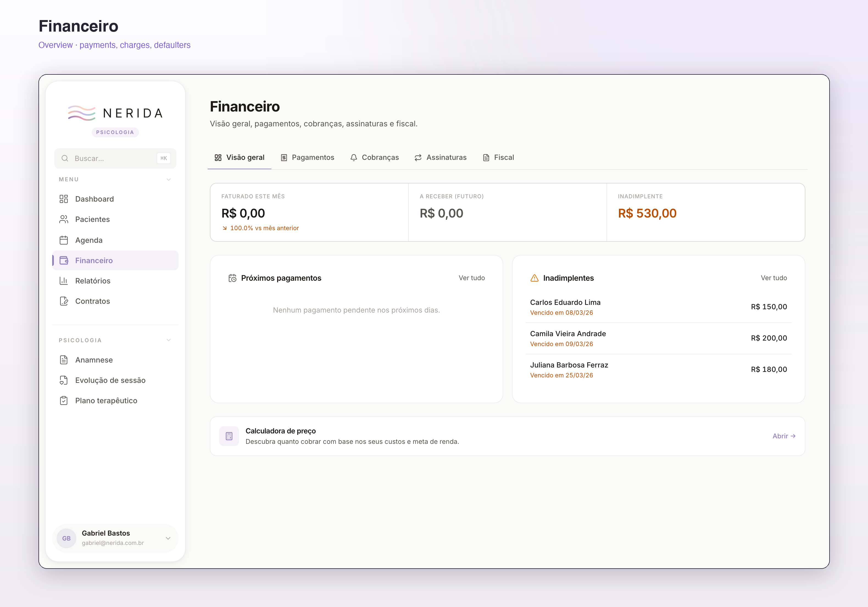Image resolution: width=868 pixels, height=607 pixels.
Task: Click the Inadimplentes warning triangle icon
Action: click(x=535, y=278)
